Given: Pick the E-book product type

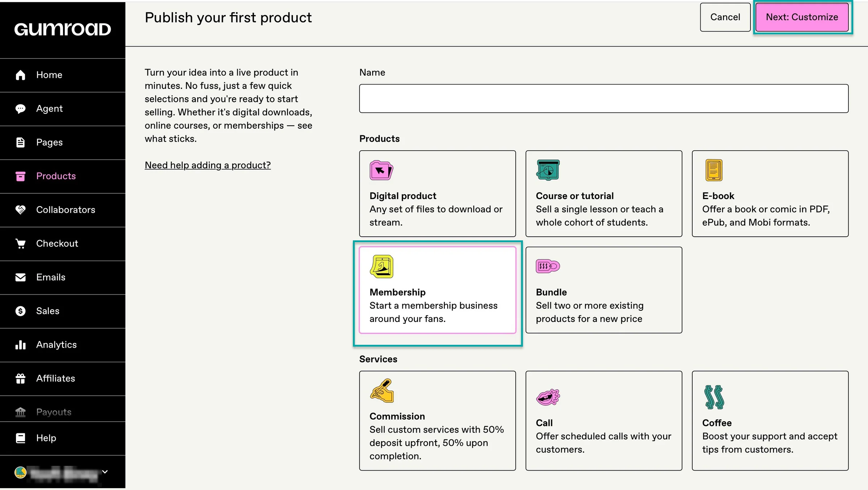Looking at the screenshot, I should coord(770,194).
